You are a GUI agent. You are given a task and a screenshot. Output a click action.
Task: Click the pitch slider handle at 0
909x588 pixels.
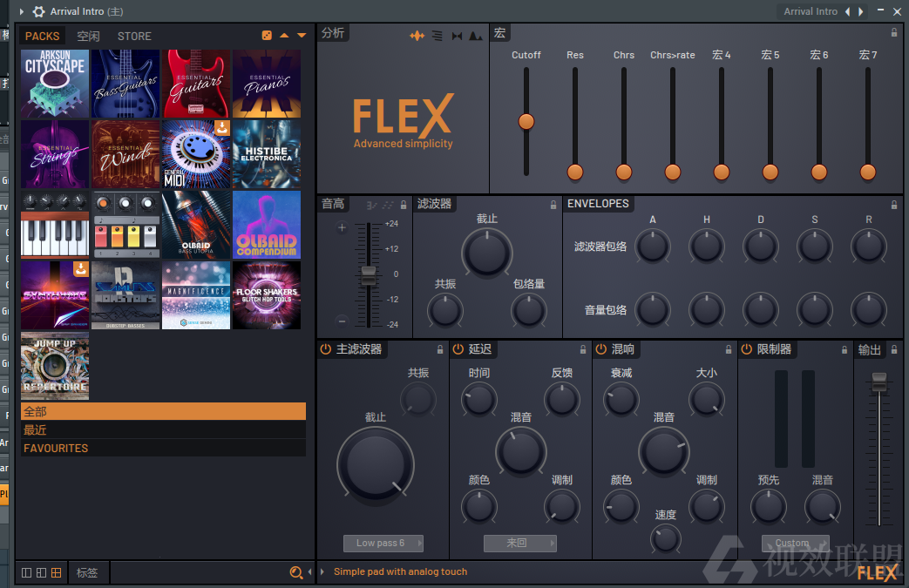368,274
